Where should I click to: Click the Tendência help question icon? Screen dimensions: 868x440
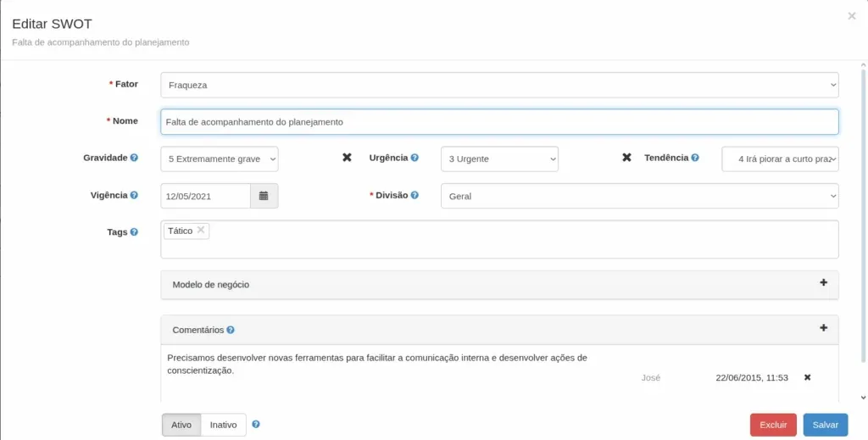pos(695,158)
